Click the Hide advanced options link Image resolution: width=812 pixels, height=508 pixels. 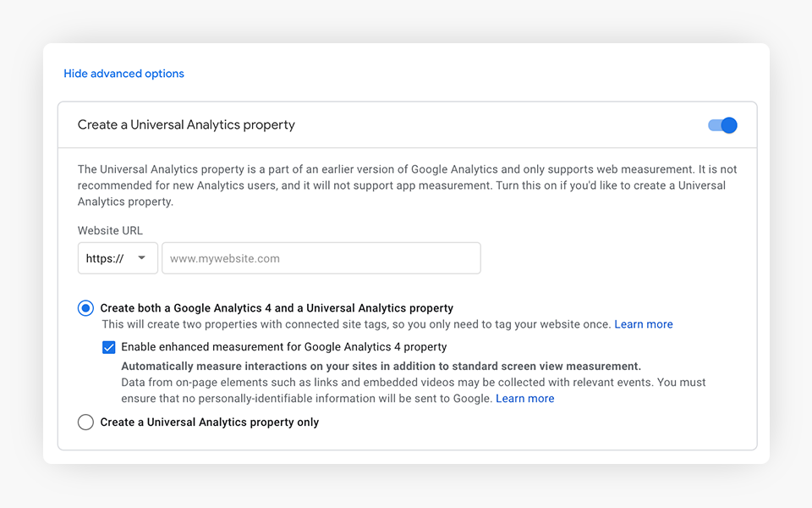pyautogui.click(x=123, y=74)
